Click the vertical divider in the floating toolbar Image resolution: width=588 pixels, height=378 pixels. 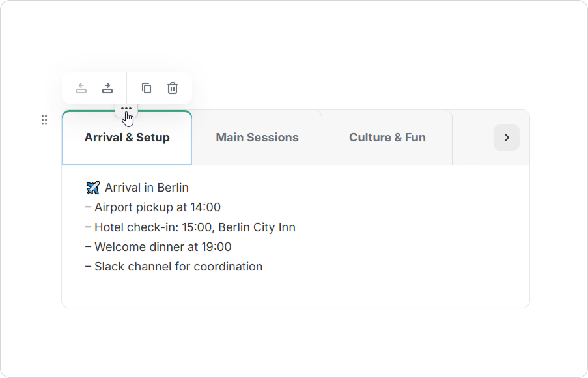click(127, 88)
